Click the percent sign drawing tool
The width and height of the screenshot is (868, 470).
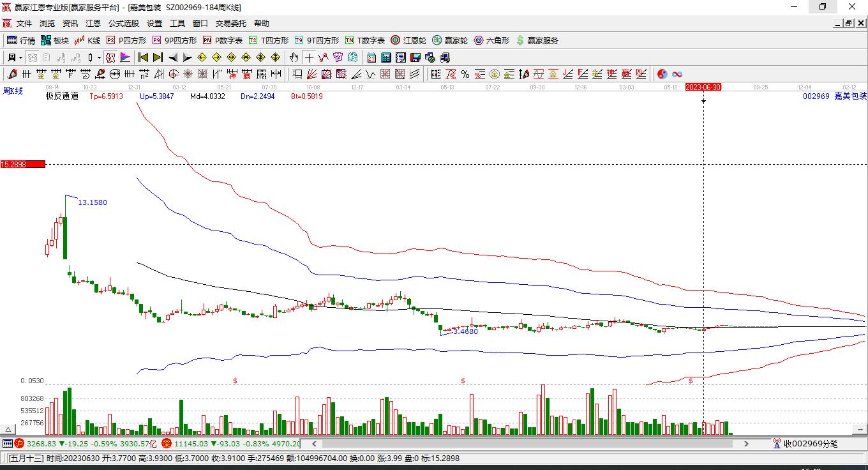(x=465, y=74)
